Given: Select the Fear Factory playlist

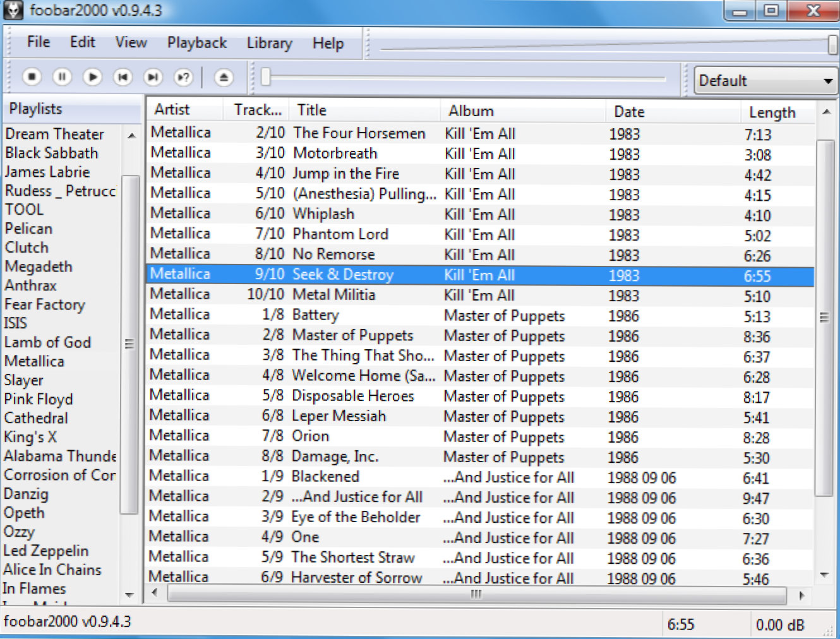Looking at the screenshot, I should click(x=45, y=304).
